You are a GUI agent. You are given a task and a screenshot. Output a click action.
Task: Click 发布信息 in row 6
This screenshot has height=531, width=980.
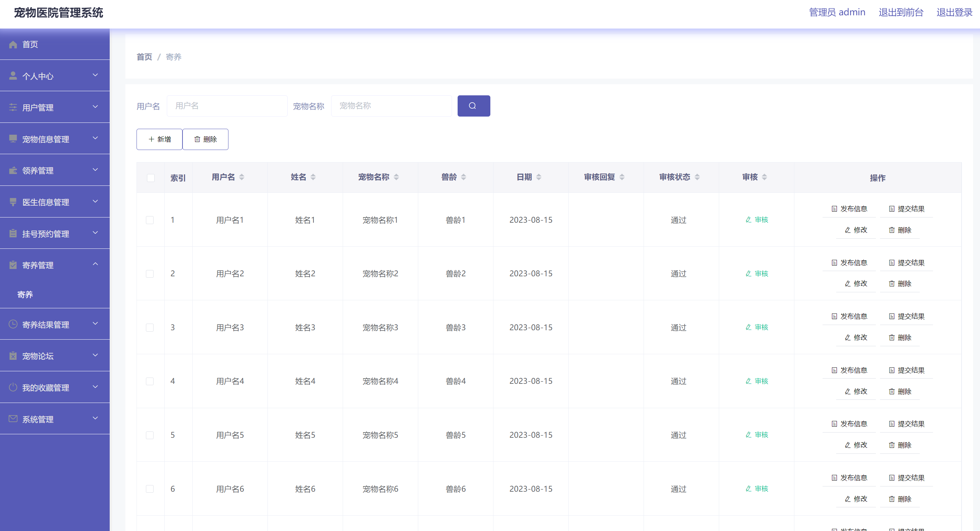click(x=849, y=478)
